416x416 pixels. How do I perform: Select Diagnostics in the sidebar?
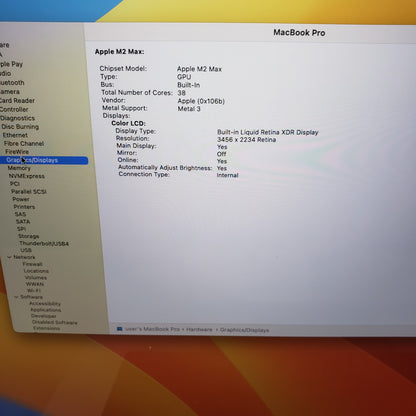(x=17, y=118)
